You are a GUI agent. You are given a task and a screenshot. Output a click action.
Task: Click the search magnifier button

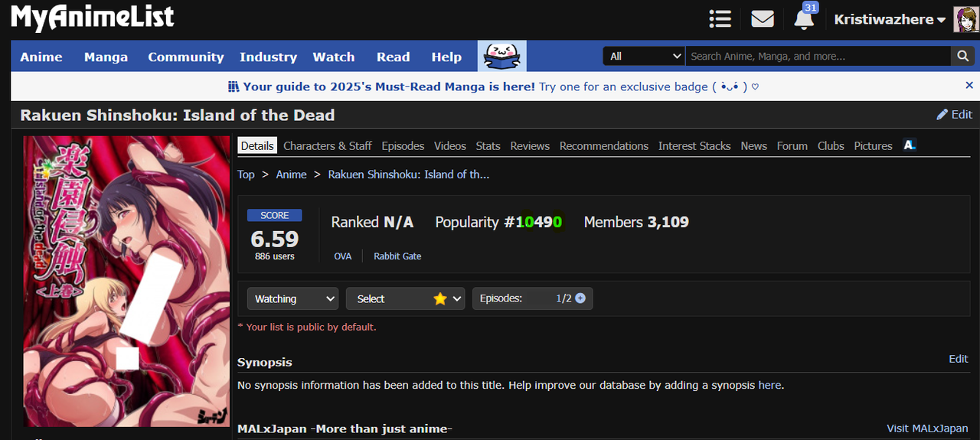(x=963, y=56)
